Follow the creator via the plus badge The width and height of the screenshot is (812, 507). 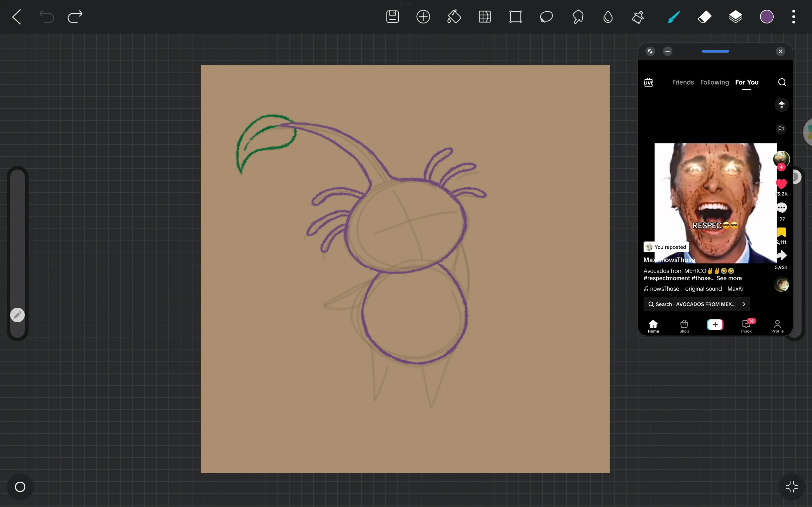(x=781, y=167)
